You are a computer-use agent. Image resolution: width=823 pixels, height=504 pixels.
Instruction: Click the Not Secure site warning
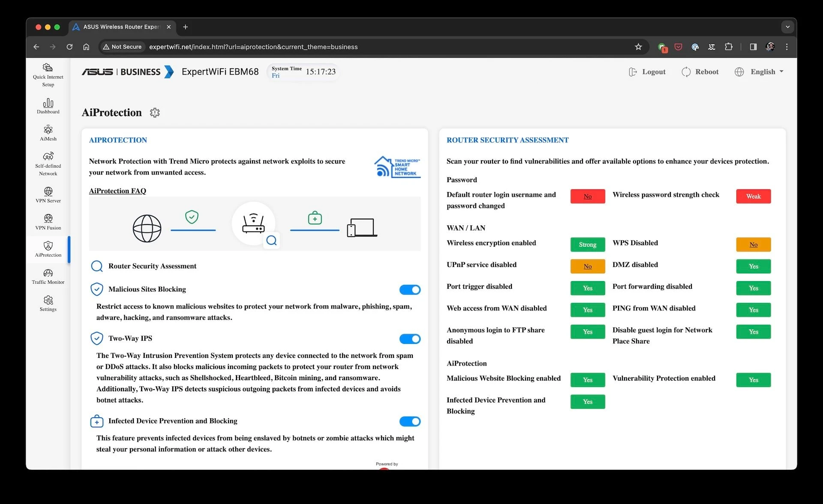pos(122,47)
